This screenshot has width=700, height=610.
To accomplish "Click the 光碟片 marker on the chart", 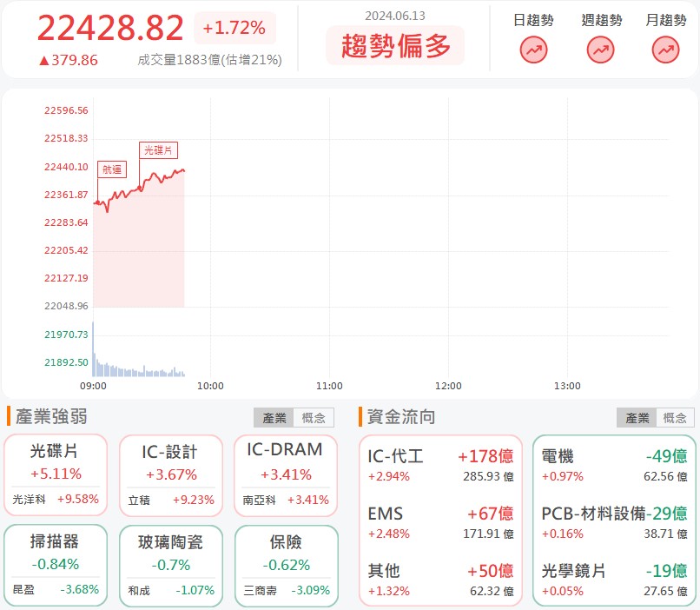I will coord(158,150).
